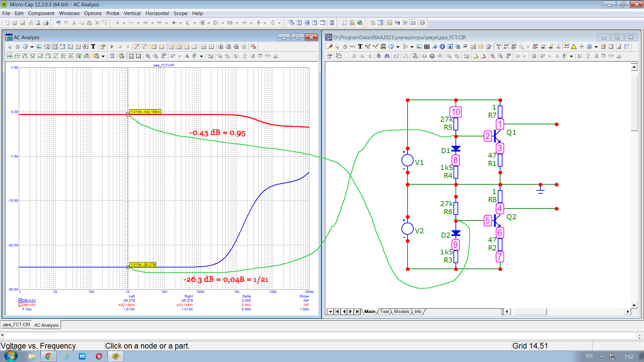644x362 pixels.
Task: Select the ground component icon
Action: pyautogui.click(x=117, y=23)
